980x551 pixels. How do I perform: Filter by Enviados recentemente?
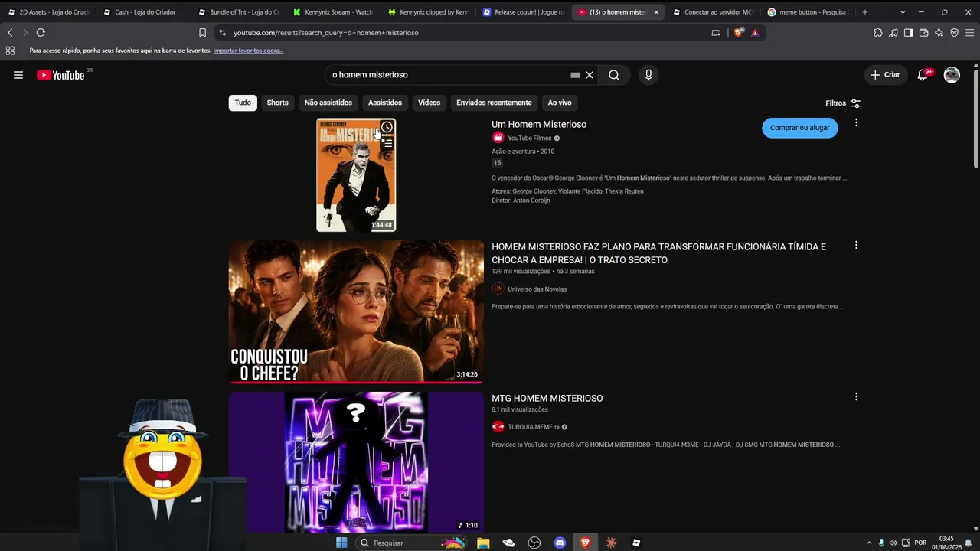click(x=494, y=103)
